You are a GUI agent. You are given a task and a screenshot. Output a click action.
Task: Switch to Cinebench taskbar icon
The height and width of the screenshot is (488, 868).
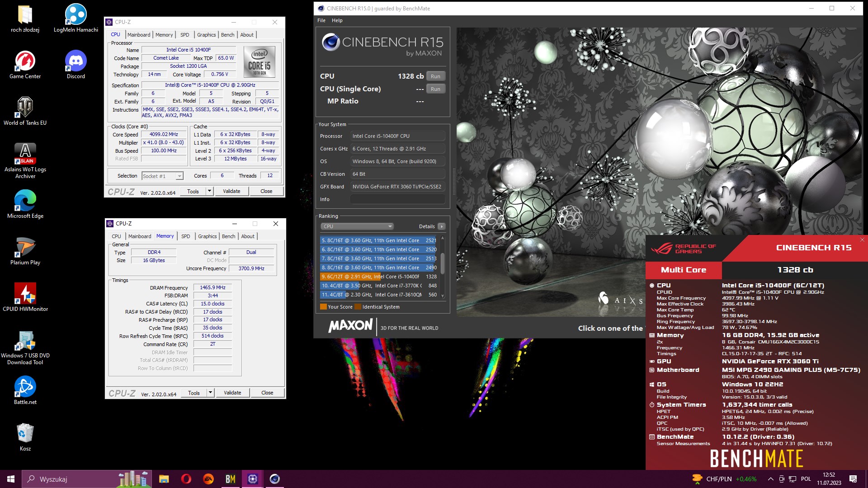click(274, 479)
